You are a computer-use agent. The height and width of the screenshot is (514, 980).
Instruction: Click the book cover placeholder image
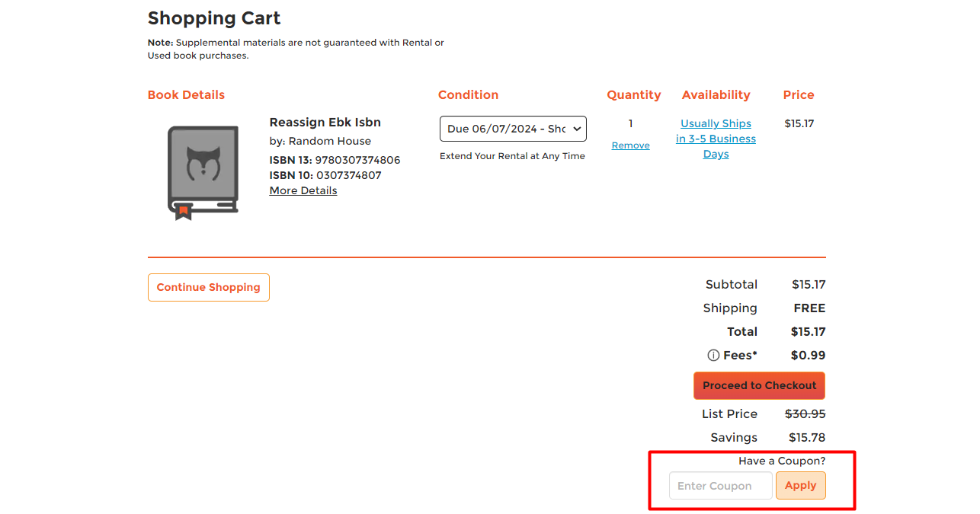(203, 173)
